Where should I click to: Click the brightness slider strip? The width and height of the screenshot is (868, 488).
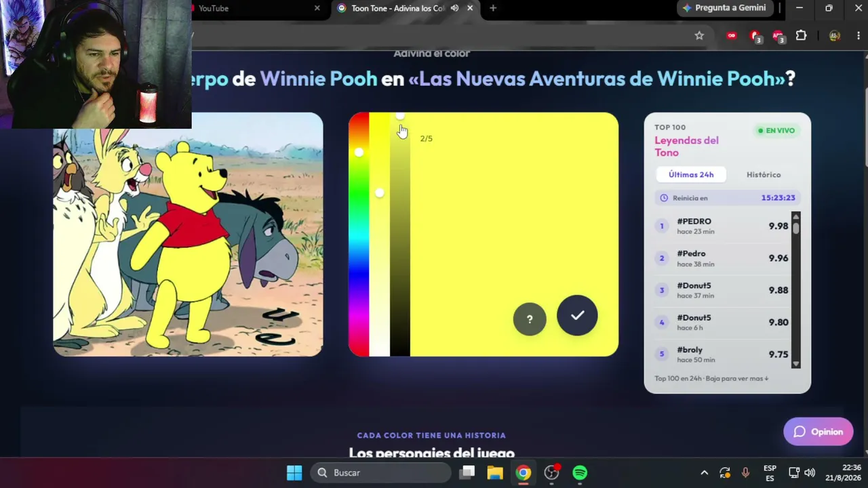point(399,235)
